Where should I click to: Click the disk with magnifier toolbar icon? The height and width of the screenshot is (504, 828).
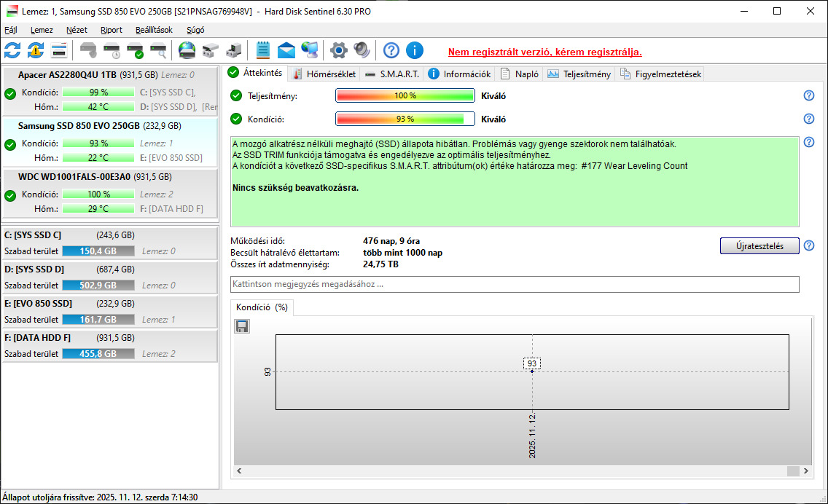(158, 51)
